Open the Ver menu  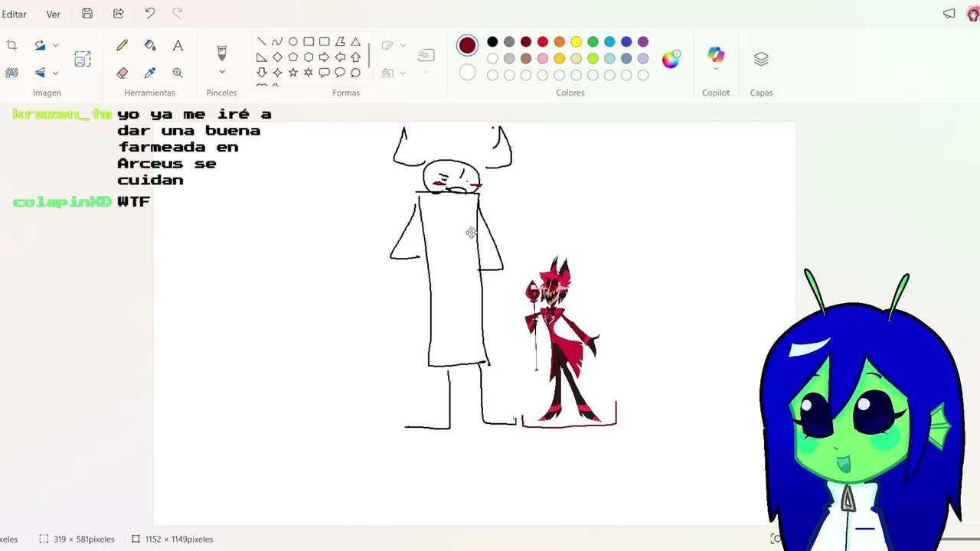(53, 14)
